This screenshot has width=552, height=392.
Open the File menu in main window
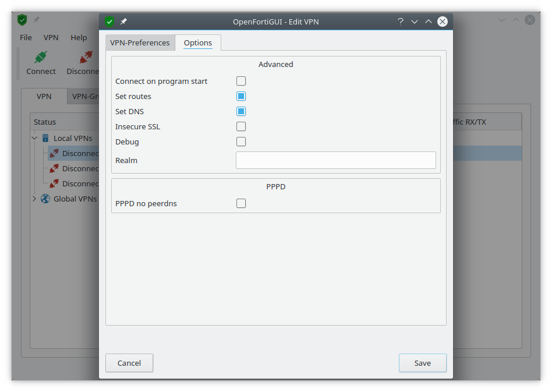point(26,37)
